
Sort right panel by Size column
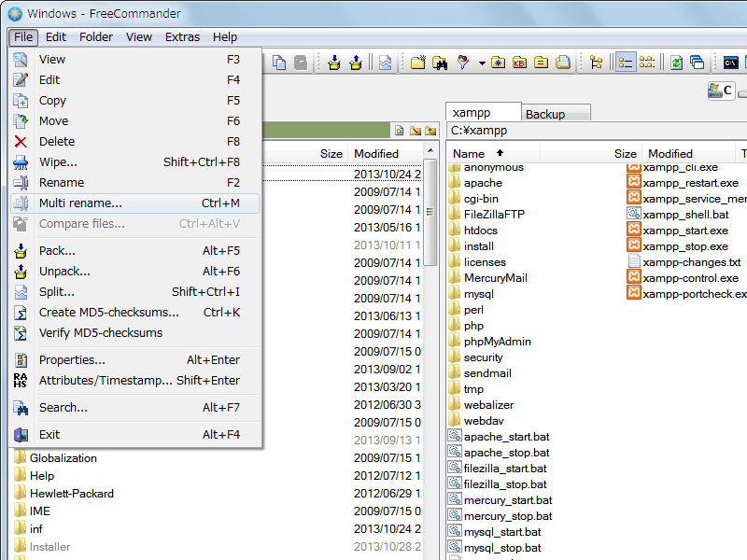591,153
